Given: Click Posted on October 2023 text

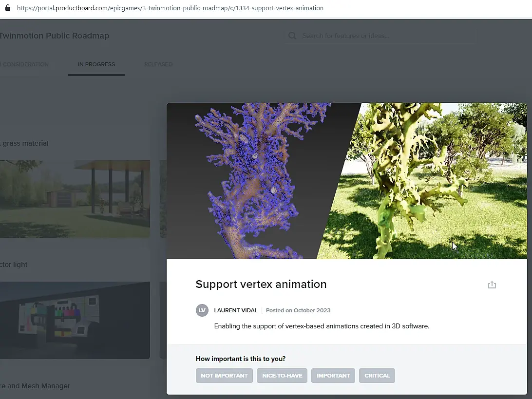Looking at the screenshot, I should point(298,310).
